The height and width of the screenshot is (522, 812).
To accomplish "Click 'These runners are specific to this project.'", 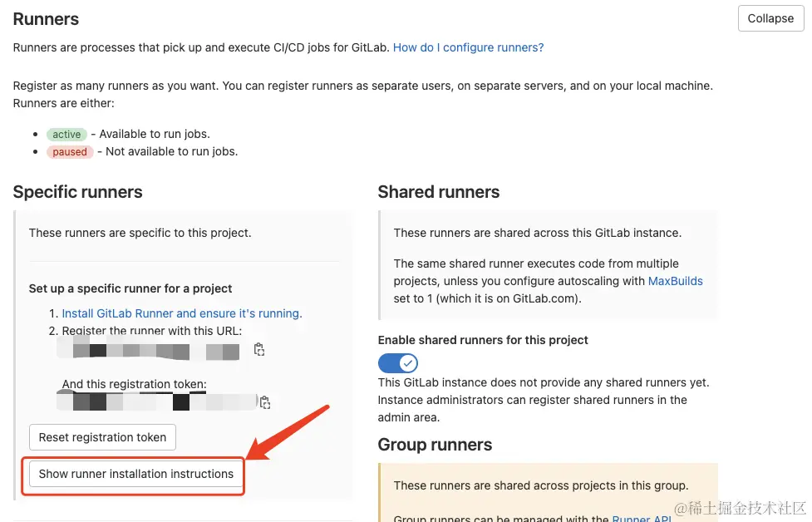I will (140, 233).
